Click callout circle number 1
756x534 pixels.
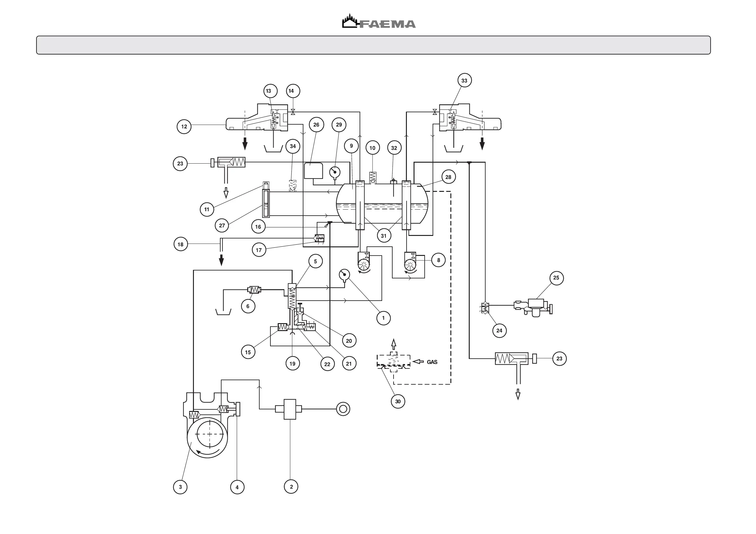click(x=383, y=318)
